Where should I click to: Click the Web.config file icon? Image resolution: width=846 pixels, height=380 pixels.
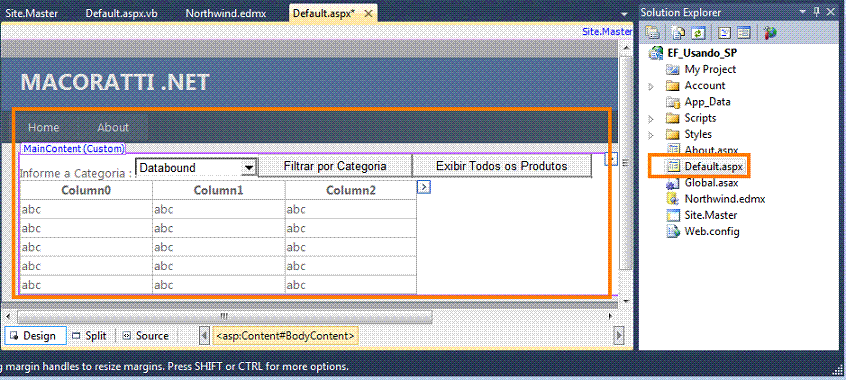tap(672, 231)
